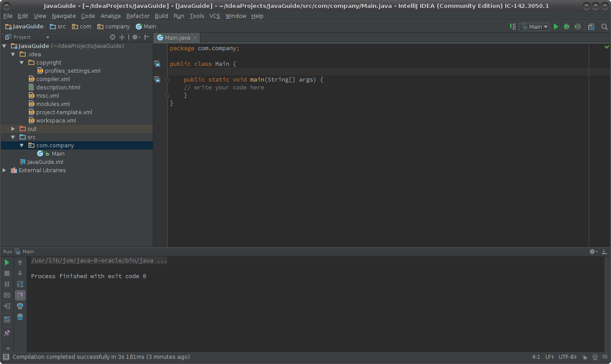Run Main with Coverage

578,27
